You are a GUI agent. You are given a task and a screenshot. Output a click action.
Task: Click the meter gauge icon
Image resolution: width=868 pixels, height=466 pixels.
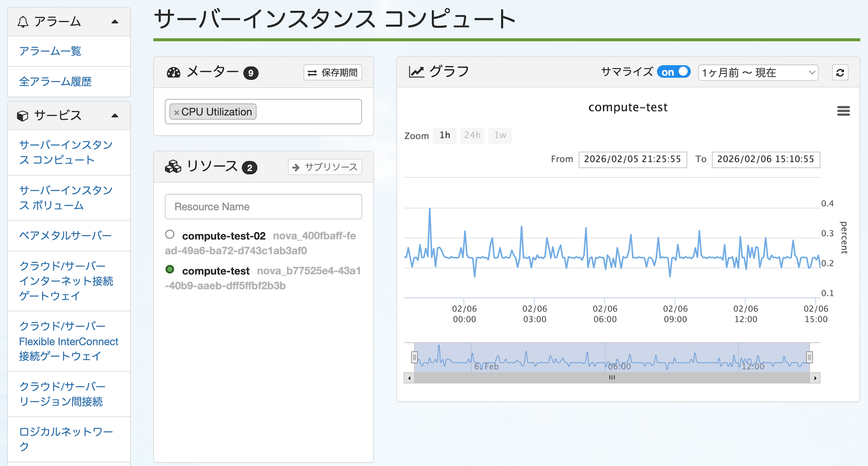tap(173, 73)
